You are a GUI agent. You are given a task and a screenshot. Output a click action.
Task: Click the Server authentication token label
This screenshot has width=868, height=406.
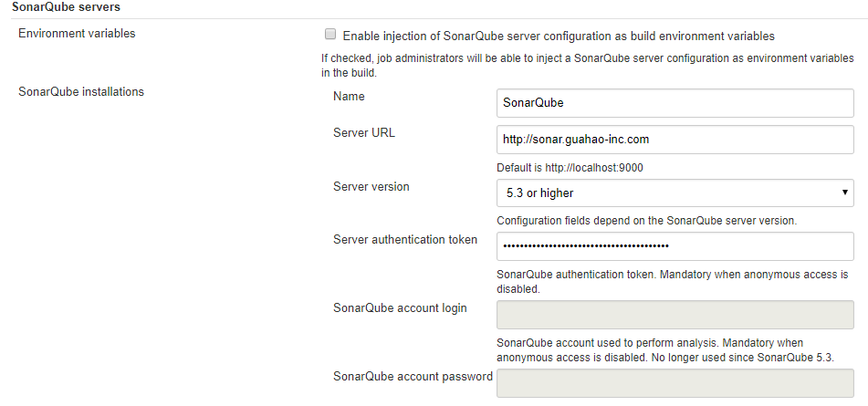point(405,240)
